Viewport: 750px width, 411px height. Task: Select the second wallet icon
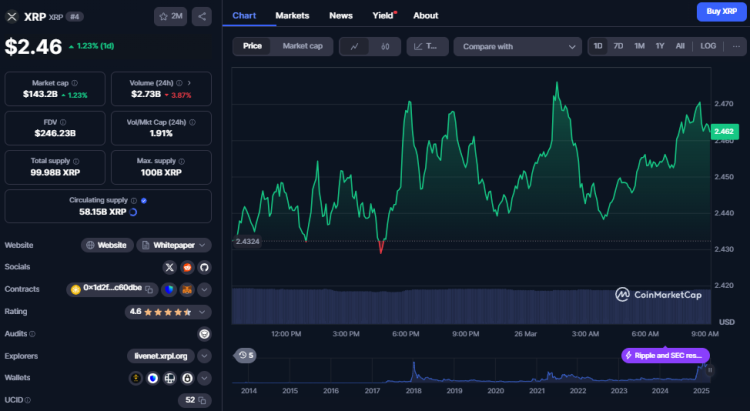153,378
